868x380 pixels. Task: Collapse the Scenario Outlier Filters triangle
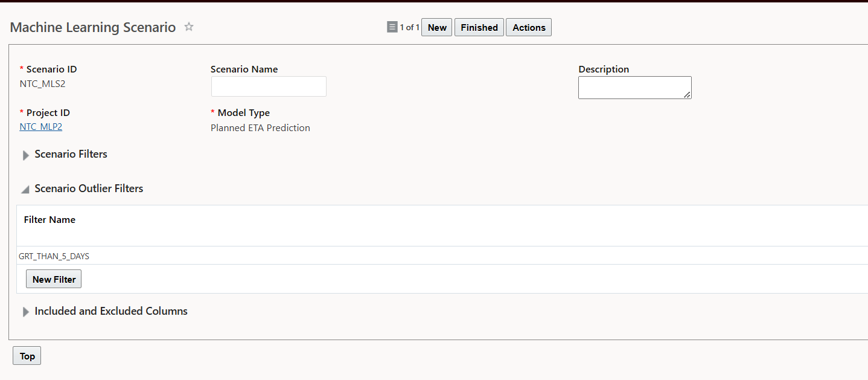tap(25, 190)
